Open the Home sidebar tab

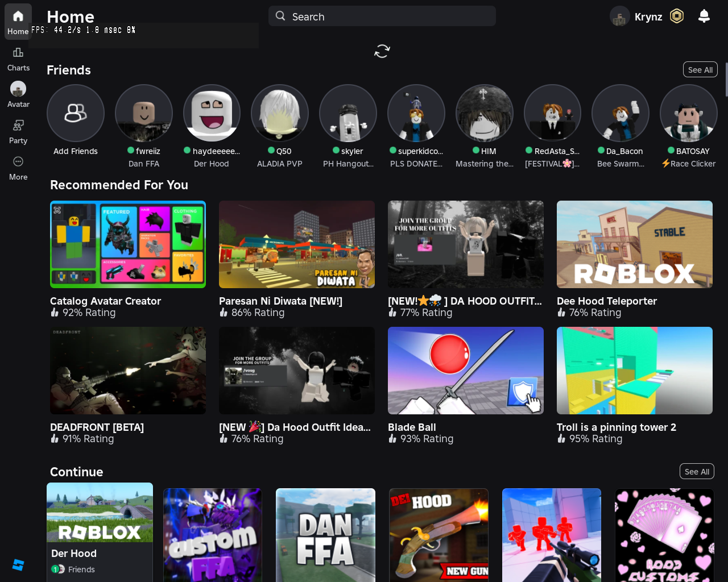(x=18, y=22)
